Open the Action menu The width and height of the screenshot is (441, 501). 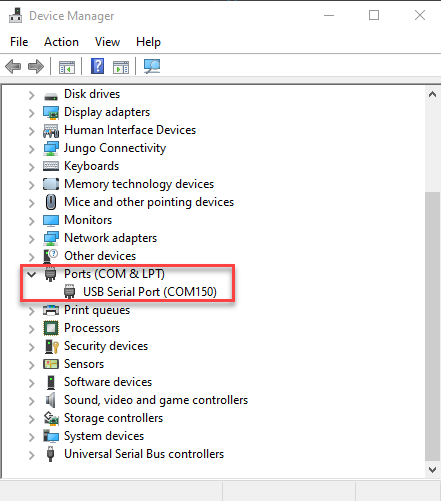pyautogui.click(x=61, y=42)
